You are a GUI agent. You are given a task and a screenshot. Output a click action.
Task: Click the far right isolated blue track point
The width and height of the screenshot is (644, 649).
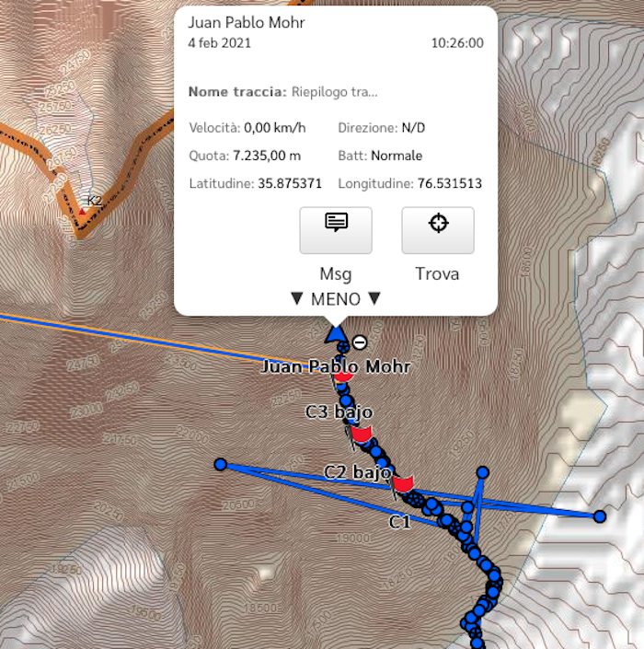point(600,516)
